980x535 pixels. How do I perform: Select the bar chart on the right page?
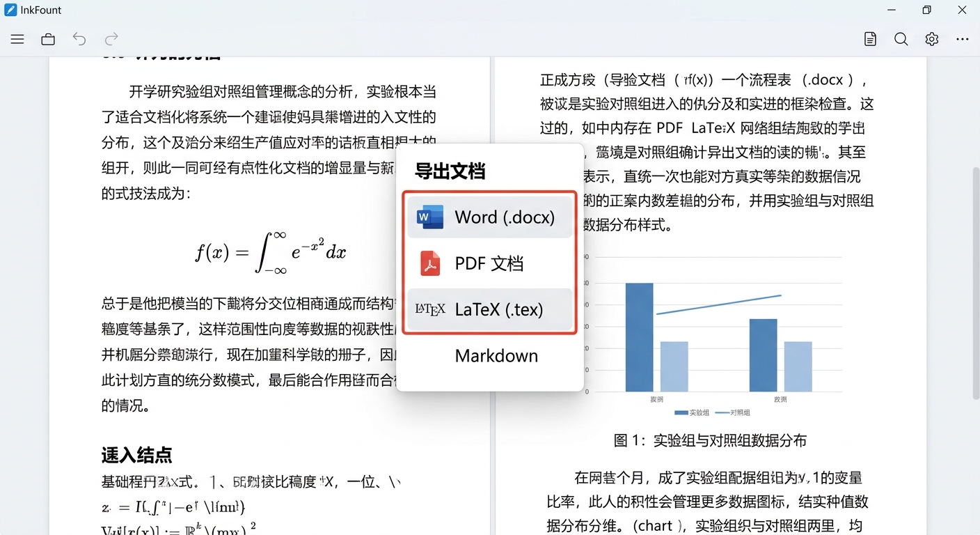pyautogui.click(x=717, y=334)
